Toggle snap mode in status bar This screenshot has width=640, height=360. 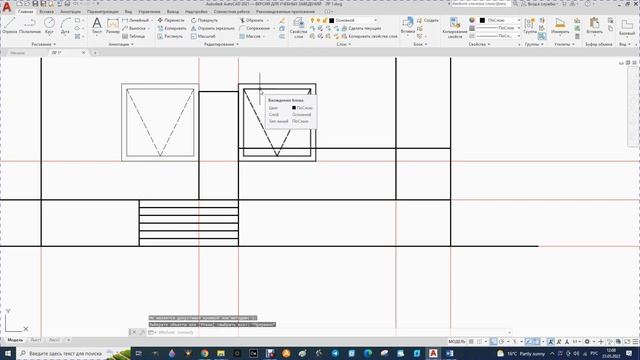pyautogui.click(x=479, y=342)
